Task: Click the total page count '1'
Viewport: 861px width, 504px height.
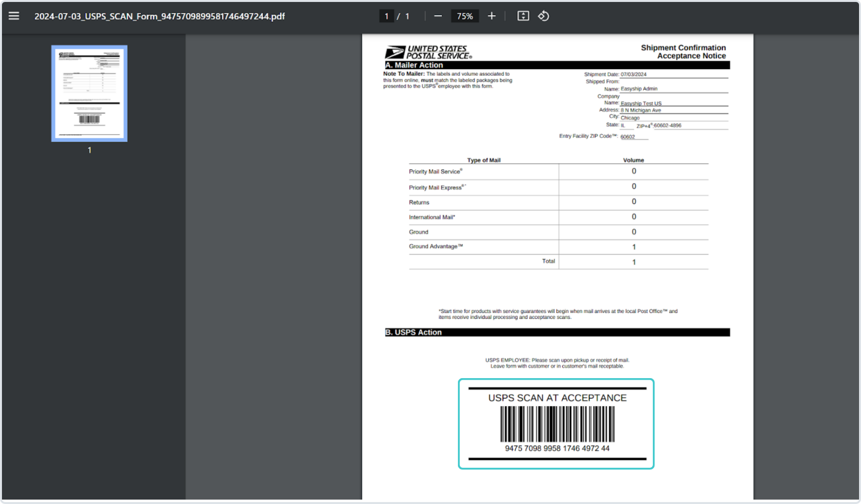Action: click(407, 16)
